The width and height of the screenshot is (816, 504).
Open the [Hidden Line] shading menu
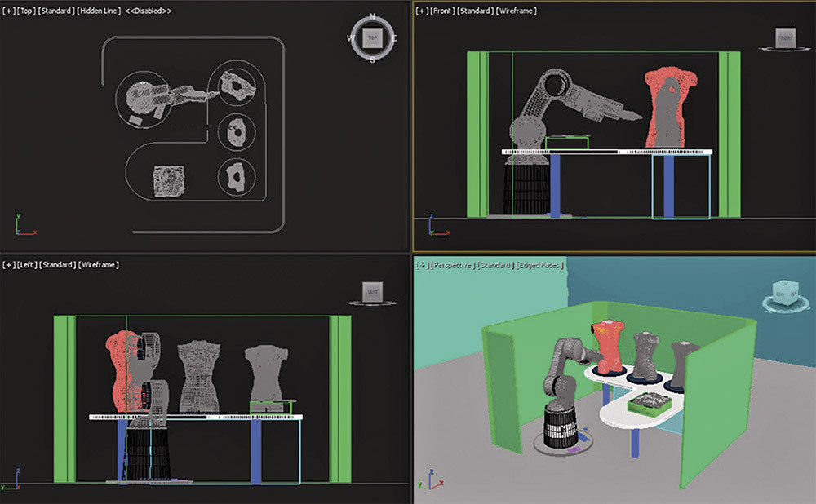pyautogui.click(x=98, y=11)
